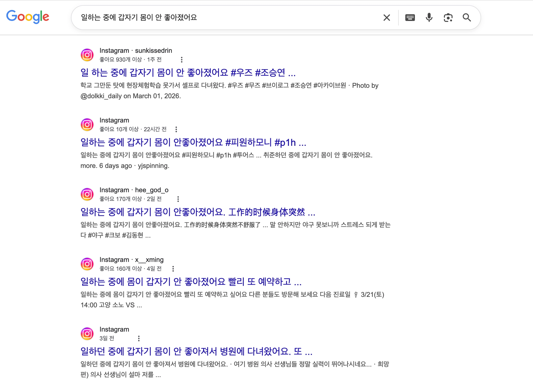This screenshot has height=392, width=533.
Task: Click the on-screen keyboard icon
Action: 410,17
